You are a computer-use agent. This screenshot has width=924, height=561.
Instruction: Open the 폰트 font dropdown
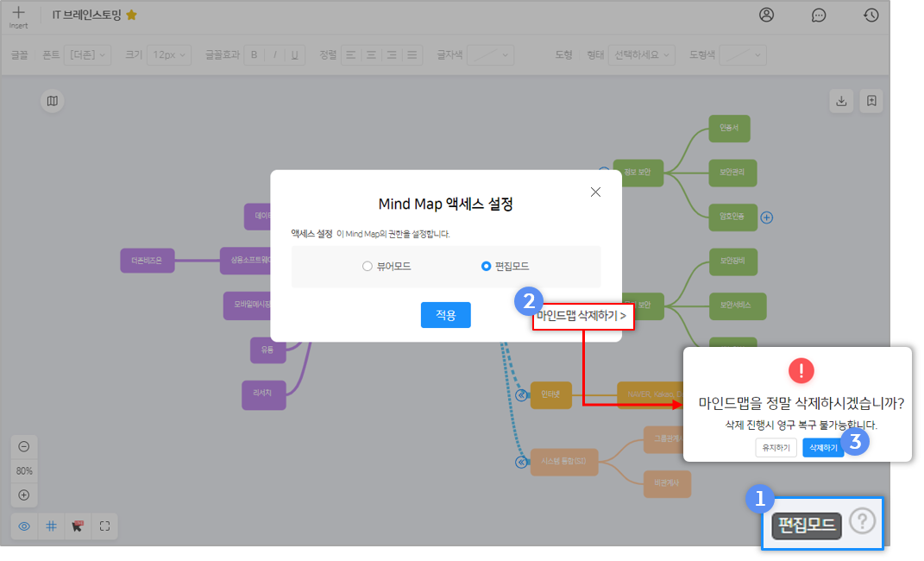tap(88, 54)
